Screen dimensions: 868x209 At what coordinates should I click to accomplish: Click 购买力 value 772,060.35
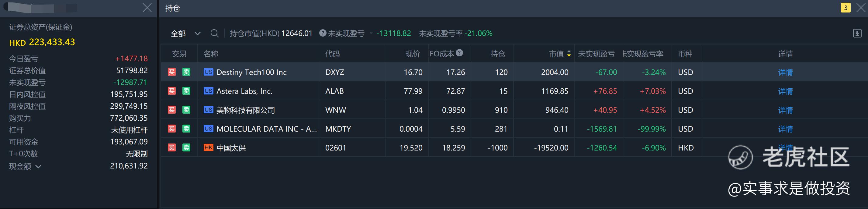point(129,118)
